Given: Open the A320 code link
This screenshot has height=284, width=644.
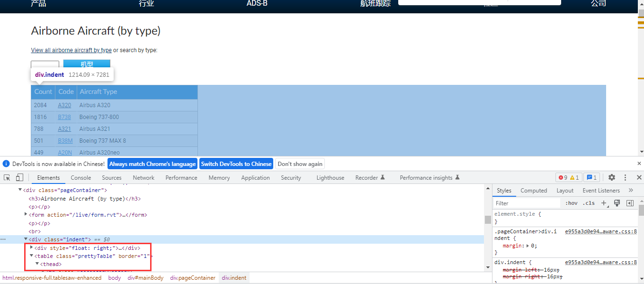Looking at the screenshot, I should pos(64,105).
